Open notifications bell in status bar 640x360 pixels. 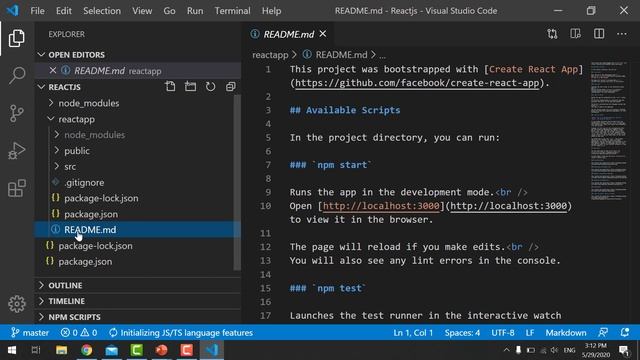624,333
